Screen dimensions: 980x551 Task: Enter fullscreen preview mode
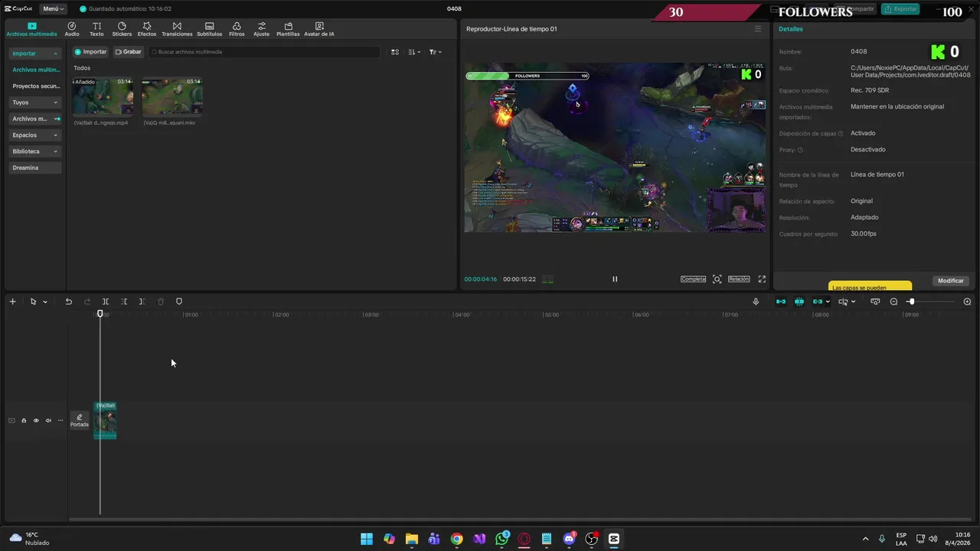point(762,279)
